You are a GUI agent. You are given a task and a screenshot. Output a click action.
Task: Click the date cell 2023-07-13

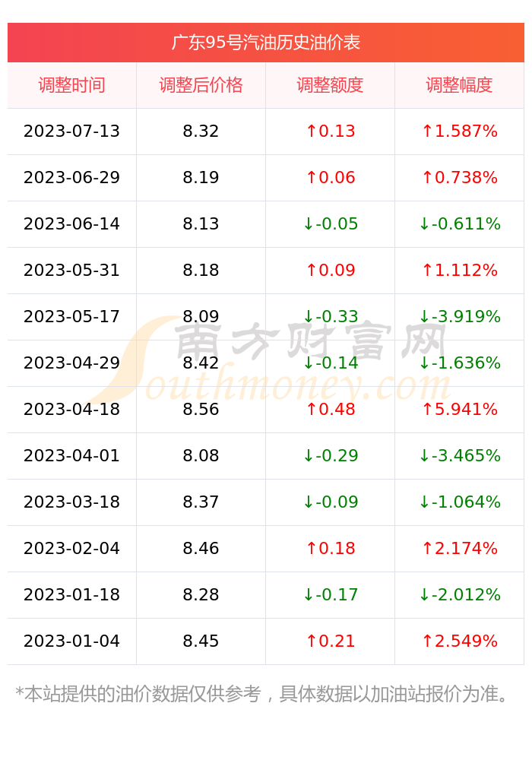coord(71,131)
